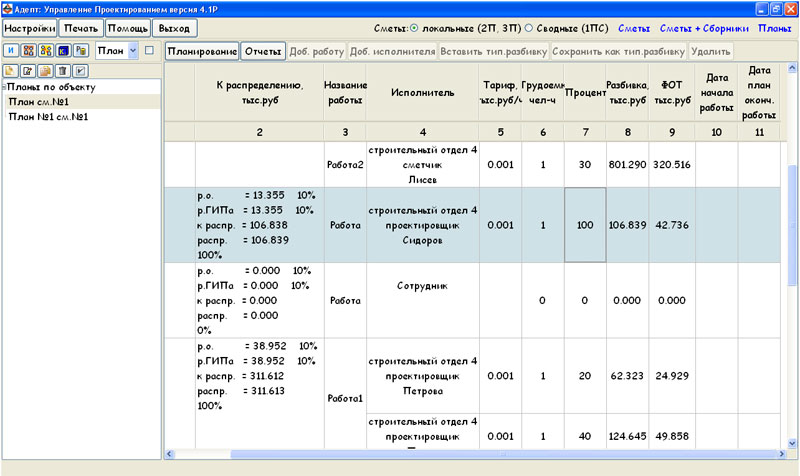Click the trash can delete icon

click(62, 72)
